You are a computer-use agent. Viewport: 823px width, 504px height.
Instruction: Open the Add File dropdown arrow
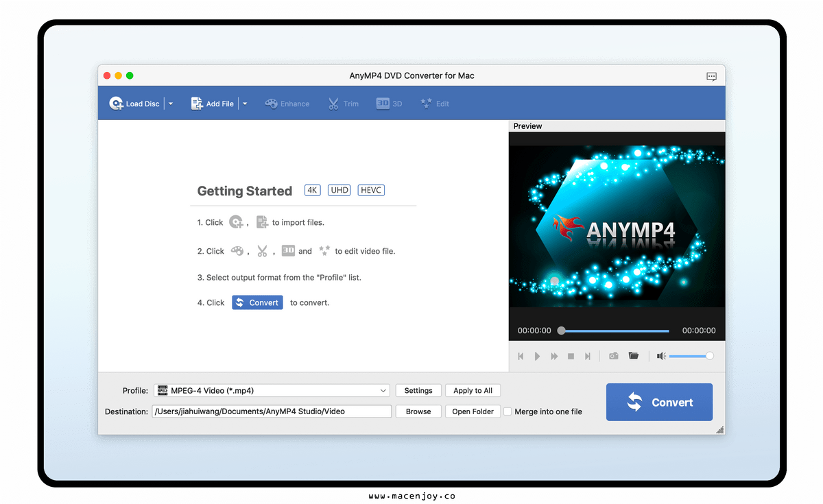245,104
